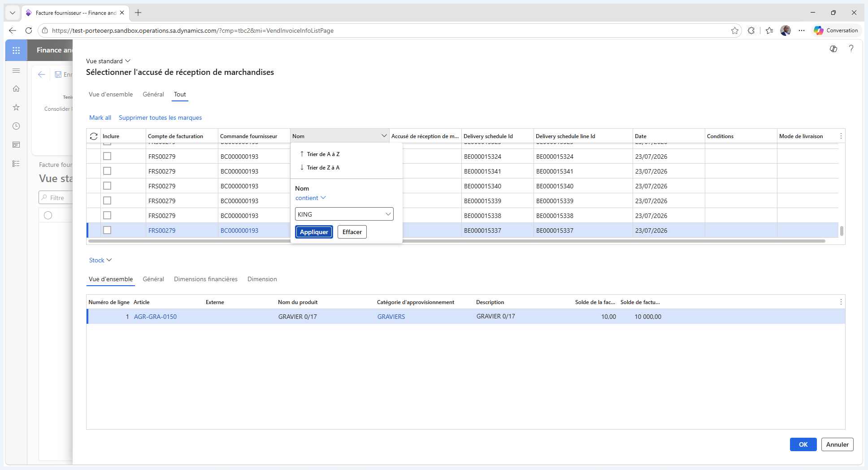868x470 pixels.
Task: Check Inclure box for row BE000015337
Action: tap(107, 230)
